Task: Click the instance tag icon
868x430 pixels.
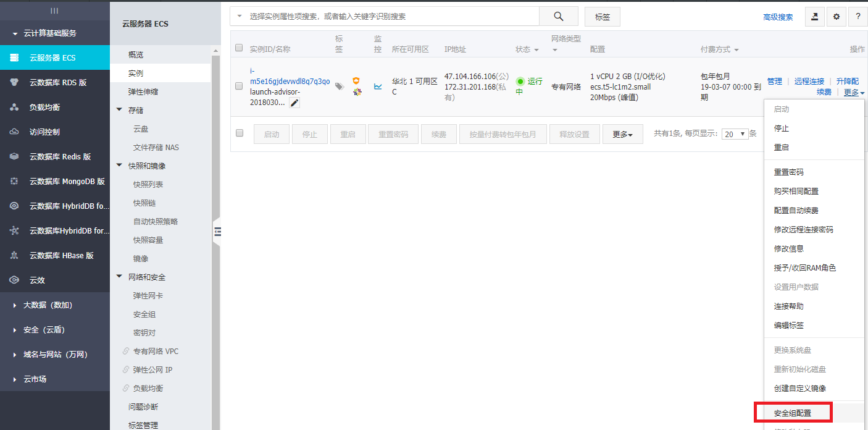Action: [339, 86]
